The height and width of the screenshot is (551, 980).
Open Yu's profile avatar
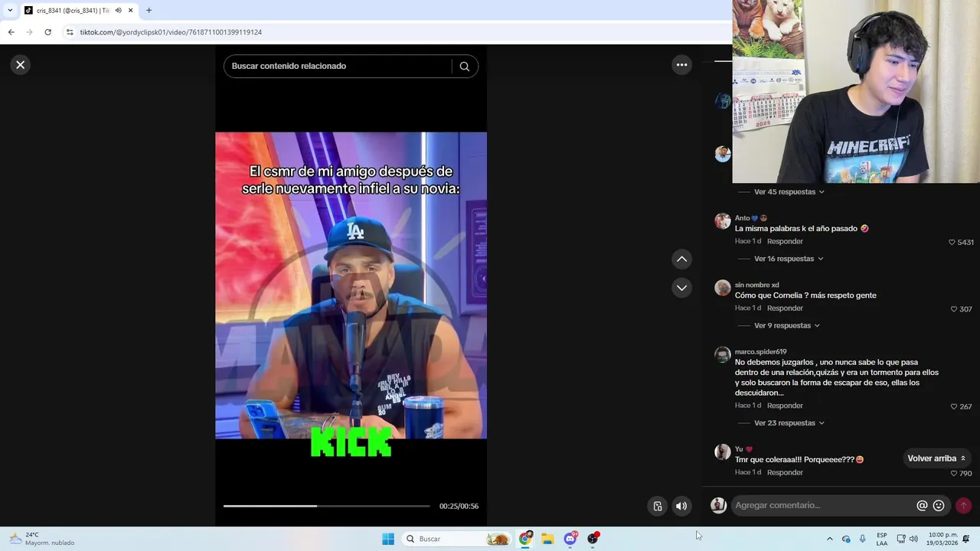click(723, 452)
